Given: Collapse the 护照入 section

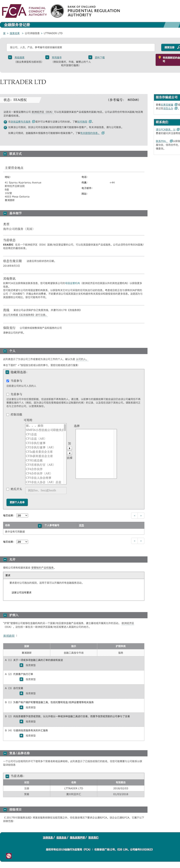Looking at the screenshot, I should (x=5, y=615).
